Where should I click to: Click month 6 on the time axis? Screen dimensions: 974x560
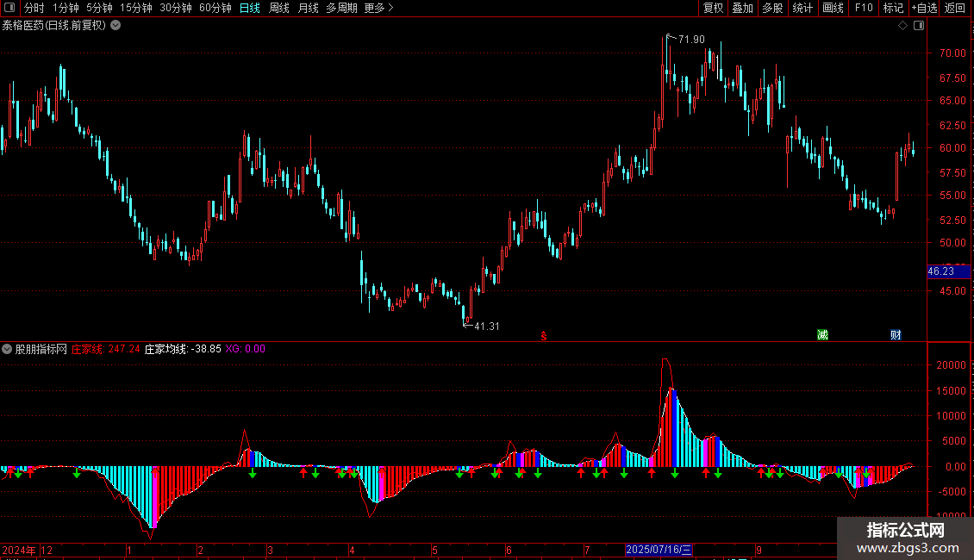click(x=509, y=550)
